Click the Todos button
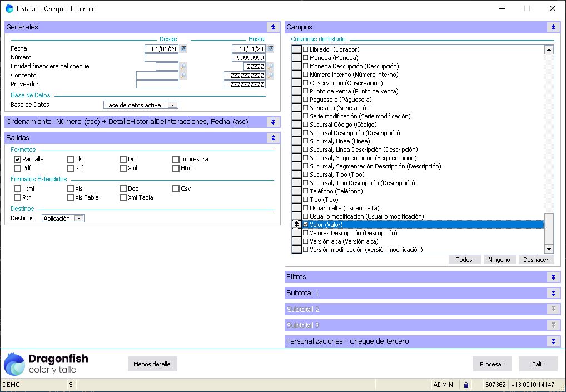This screenshot has width=566, height=392. 464,260
